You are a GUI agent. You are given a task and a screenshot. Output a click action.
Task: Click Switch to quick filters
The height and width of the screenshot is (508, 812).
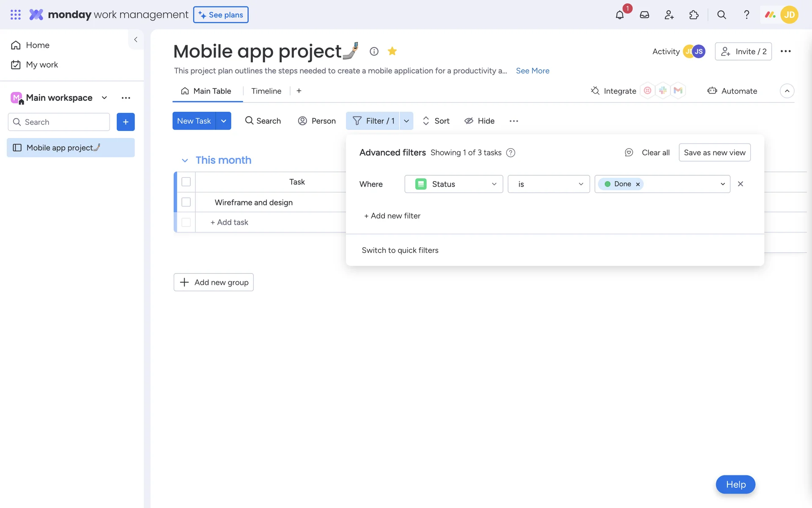pos(400,250)
